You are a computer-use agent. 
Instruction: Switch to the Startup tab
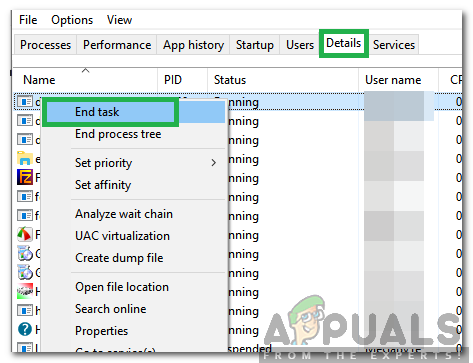pos(255,45)
